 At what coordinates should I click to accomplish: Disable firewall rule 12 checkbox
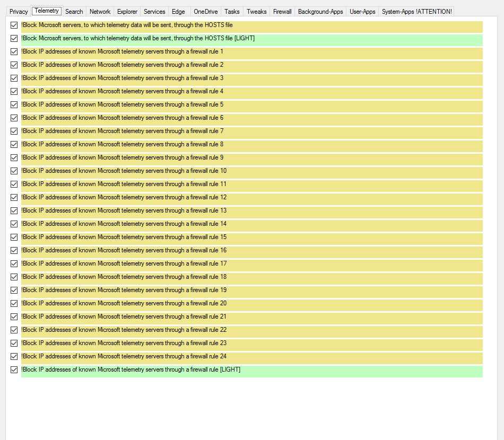coord(14,198)
